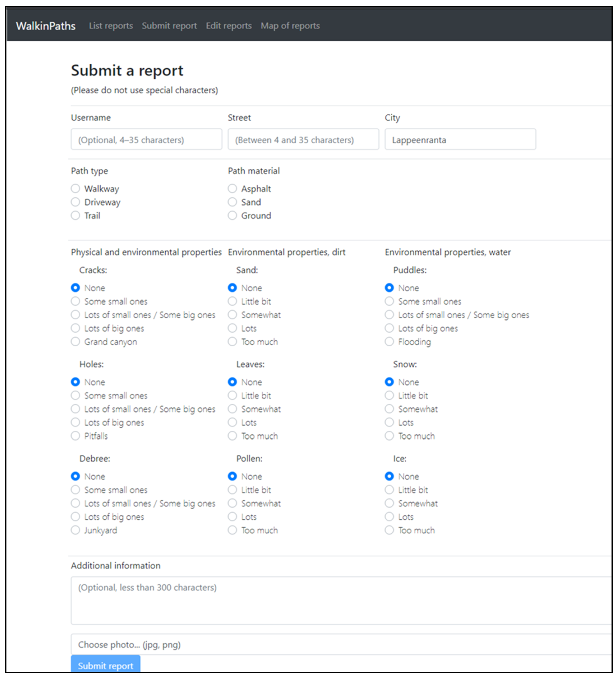Viewport: 616px width, 678px height.
Task: Set Leaves to Little bit
Action: click(232, 395)
